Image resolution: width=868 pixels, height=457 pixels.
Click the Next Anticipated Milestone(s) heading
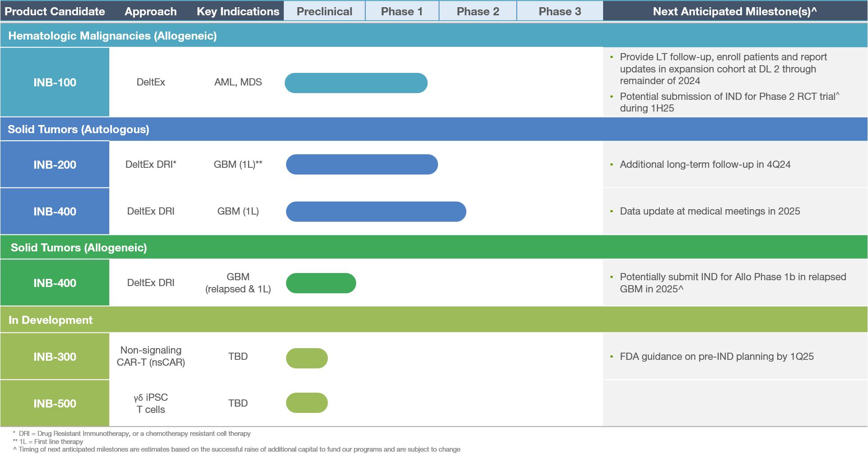coord(734,11)
